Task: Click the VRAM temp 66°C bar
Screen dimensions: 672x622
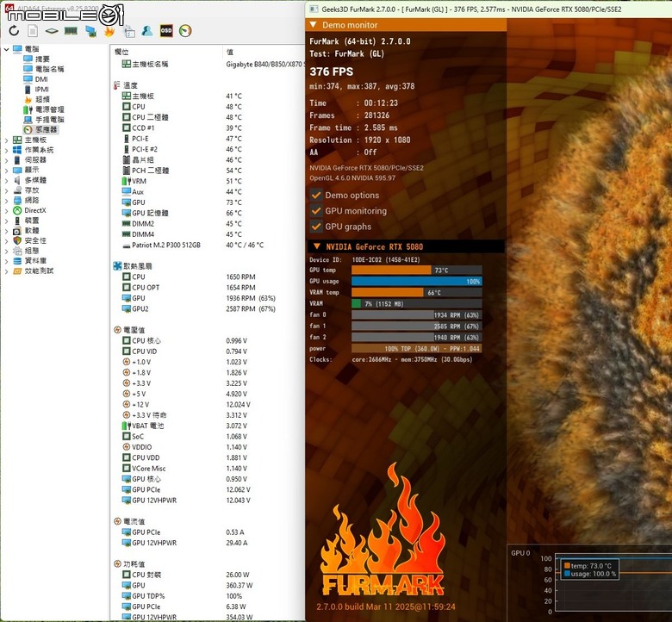Action: tap(417, 292)
